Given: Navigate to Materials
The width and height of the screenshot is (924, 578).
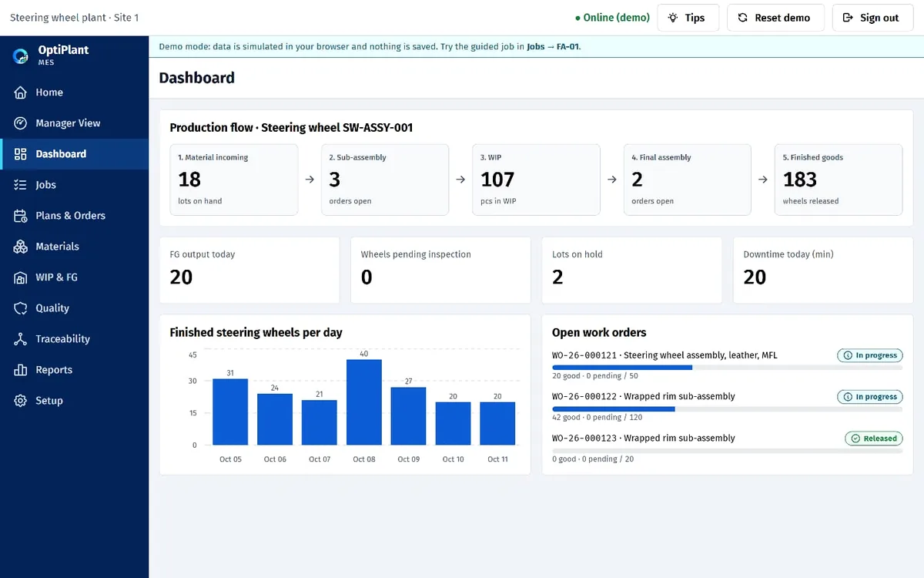Looking at the screenshot, I should tap(74, 247).
